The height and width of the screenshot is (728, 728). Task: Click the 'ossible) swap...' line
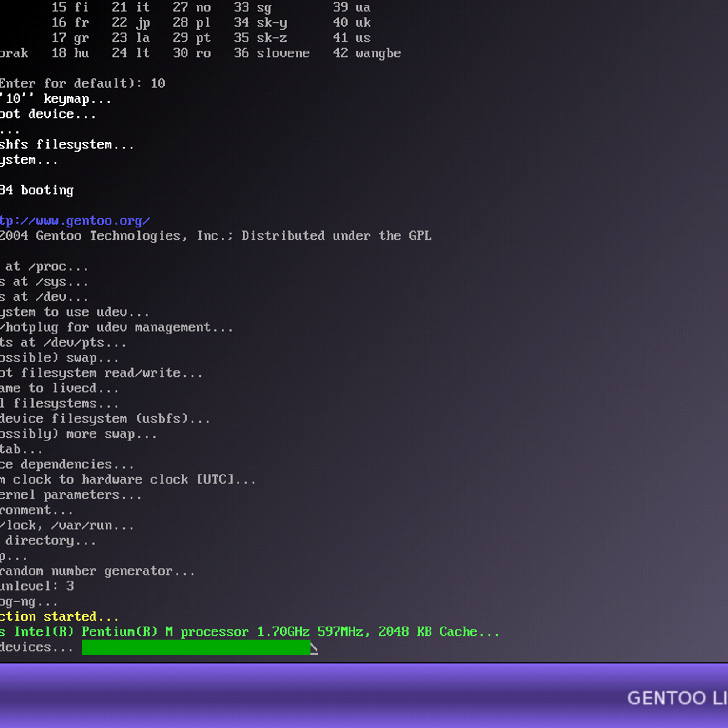(x=59, y=358)
